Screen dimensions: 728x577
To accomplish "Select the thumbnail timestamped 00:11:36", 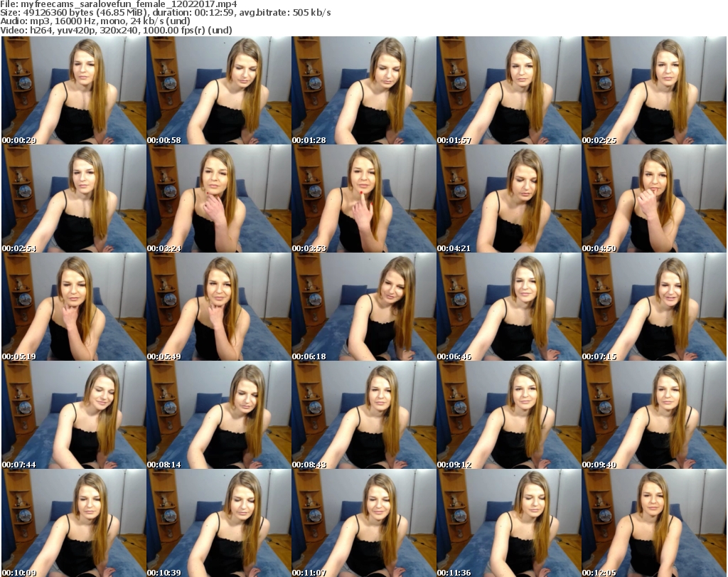I will point(509,523).
